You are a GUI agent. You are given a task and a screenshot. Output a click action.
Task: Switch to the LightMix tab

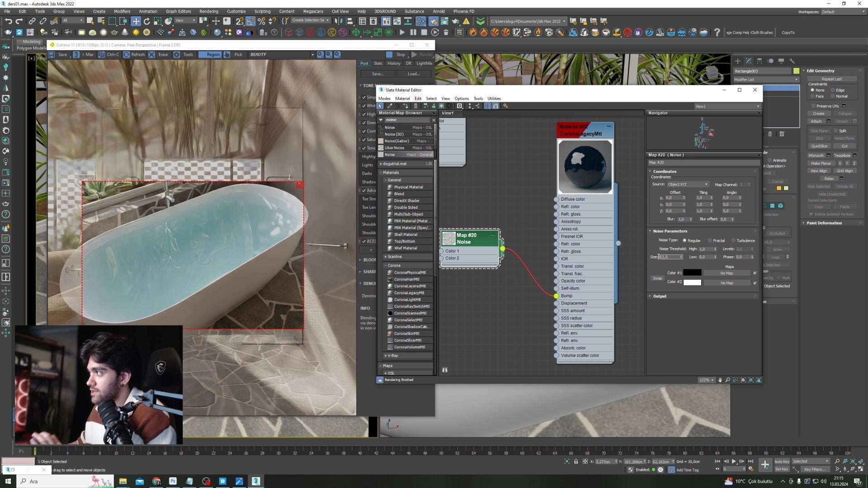click(x=424, y=63)
